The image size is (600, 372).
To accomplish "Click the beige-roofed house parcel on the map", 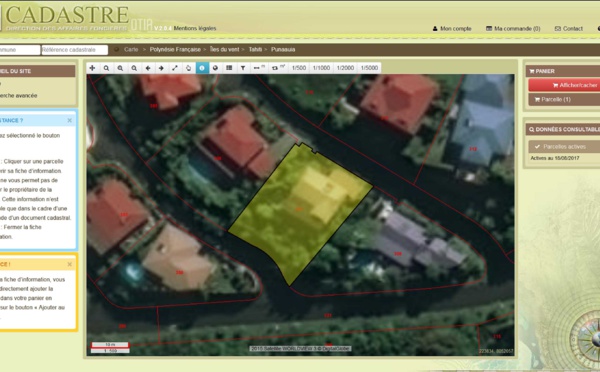I will pos(178,258).
